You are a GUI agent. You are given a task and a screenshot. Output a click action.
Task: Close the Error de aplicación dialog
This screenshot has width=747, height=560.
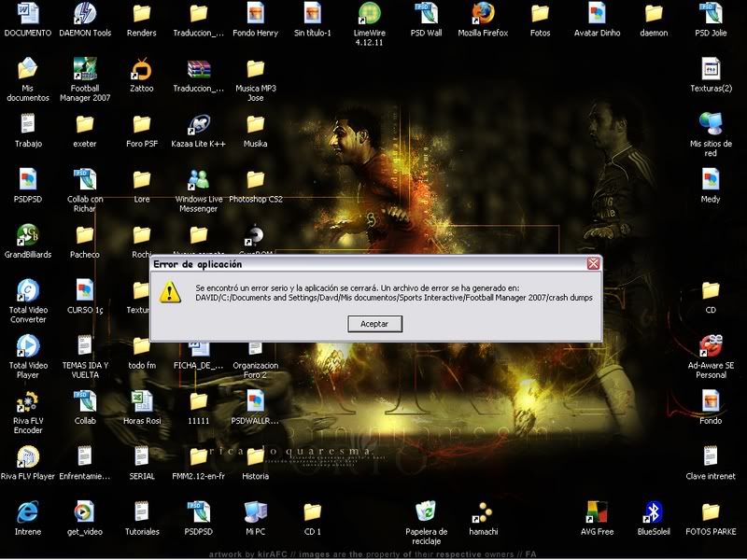coord(593,263)
